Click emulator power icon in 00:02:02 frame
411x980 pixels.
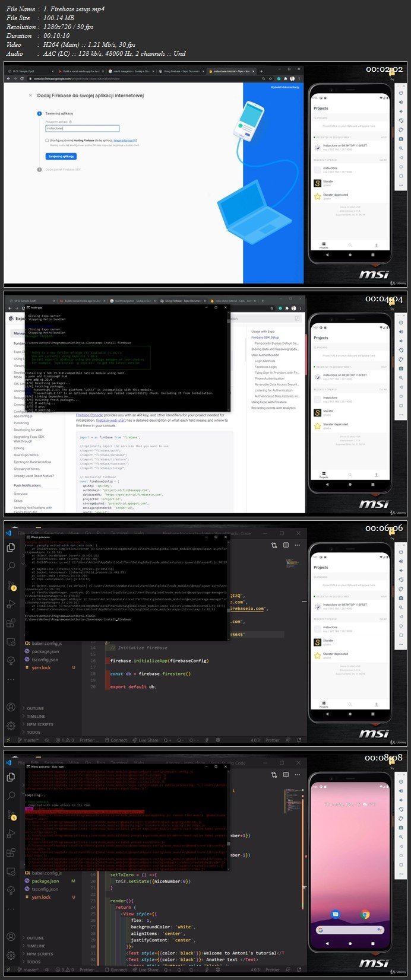click(x=401, y=93)
